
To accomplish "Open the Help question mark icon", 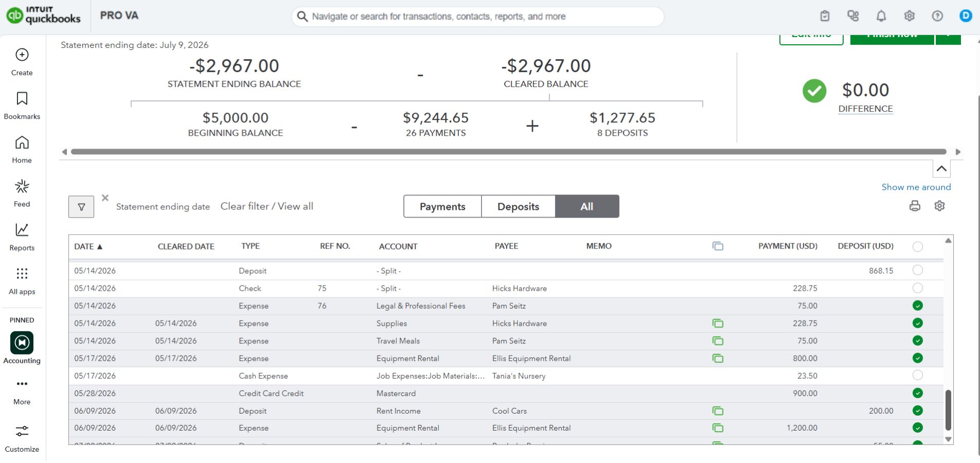I will (x=937, y=16).
